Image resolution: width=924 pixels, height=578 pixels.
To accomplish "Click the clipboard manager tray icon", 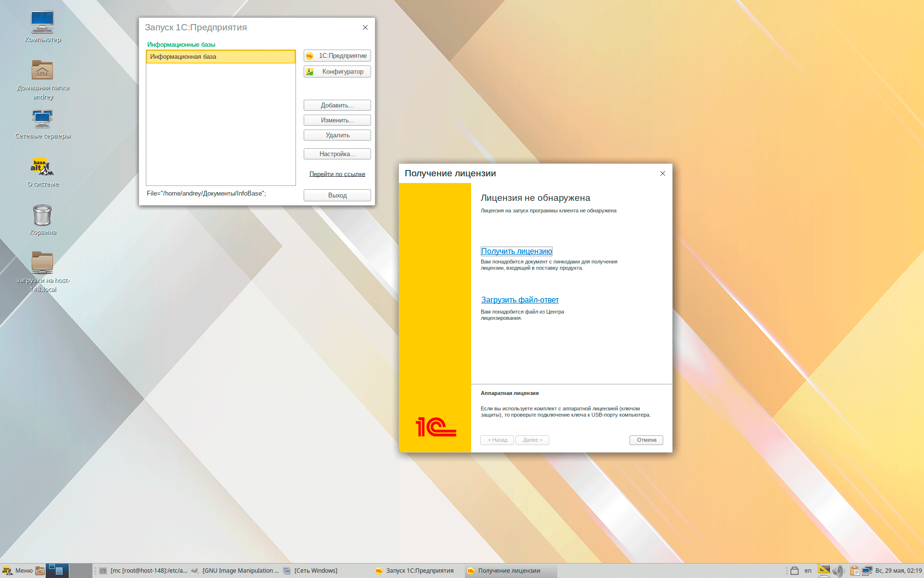I will (855, 571).
